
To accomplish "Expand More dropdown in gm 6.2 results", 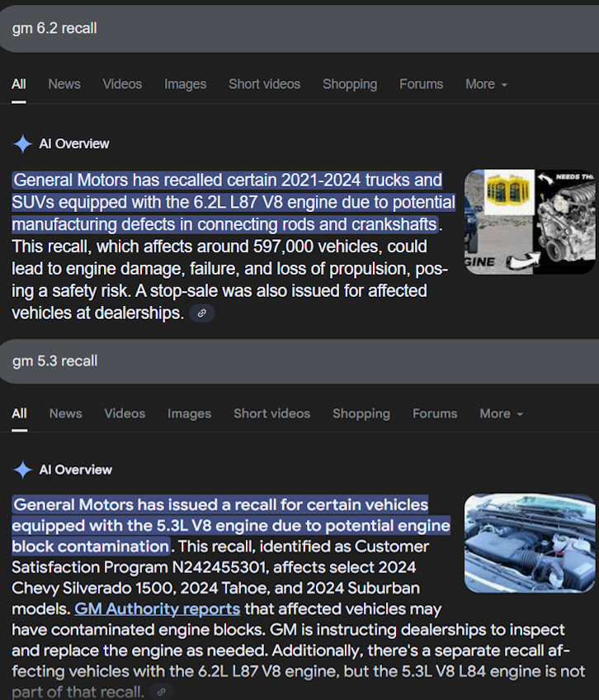I will 487,84.
